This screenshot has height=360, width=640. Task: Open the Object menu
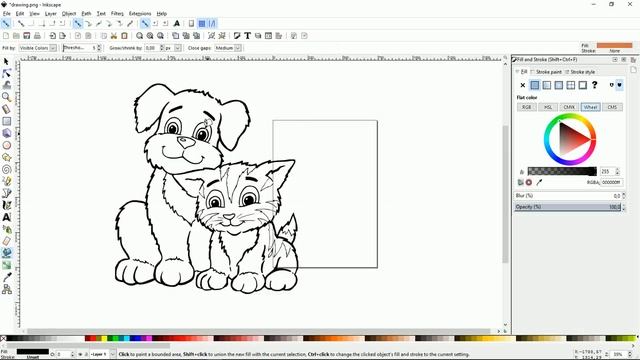coord(69,13)
